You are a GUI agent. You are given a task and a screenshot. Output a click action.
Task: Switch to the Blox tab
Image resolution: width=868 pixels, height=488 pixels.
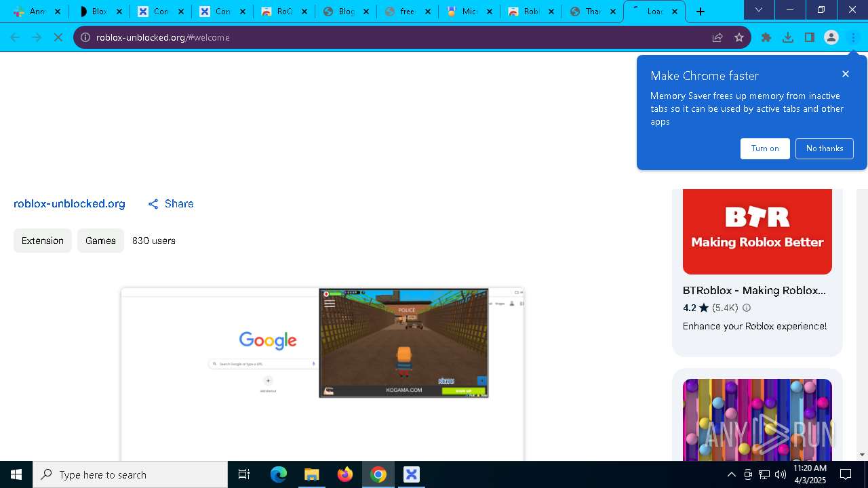[99, 12]
